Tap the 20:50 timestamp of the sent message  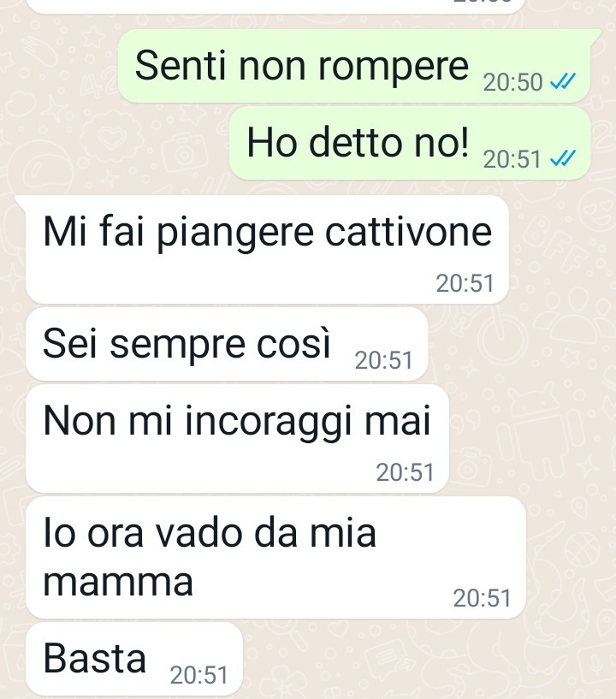pos(512,82)
